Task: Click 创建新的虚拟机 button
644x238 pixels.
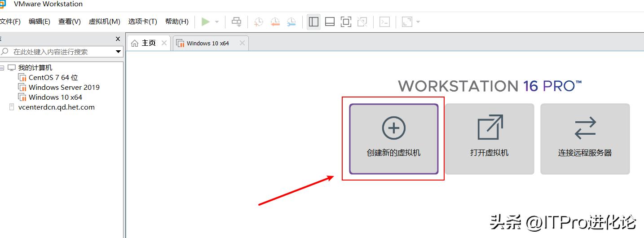Action: point(394,139)
